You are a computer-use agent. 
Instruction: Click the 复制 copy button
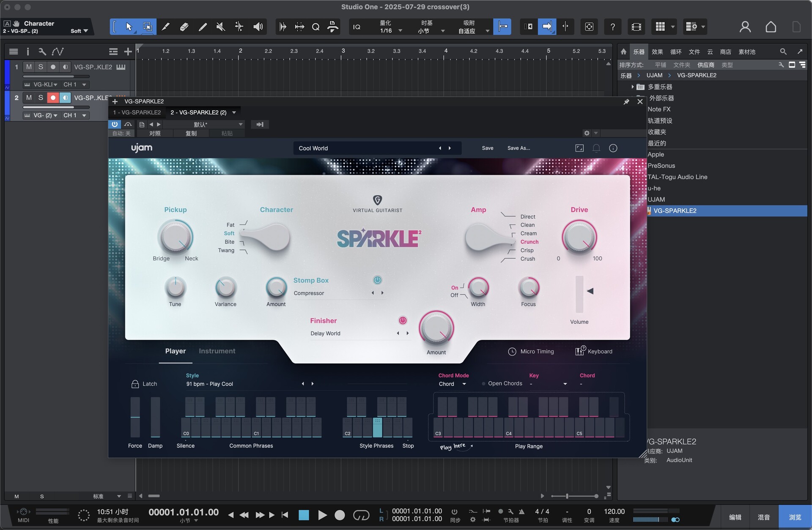click(x=191, y=133)
